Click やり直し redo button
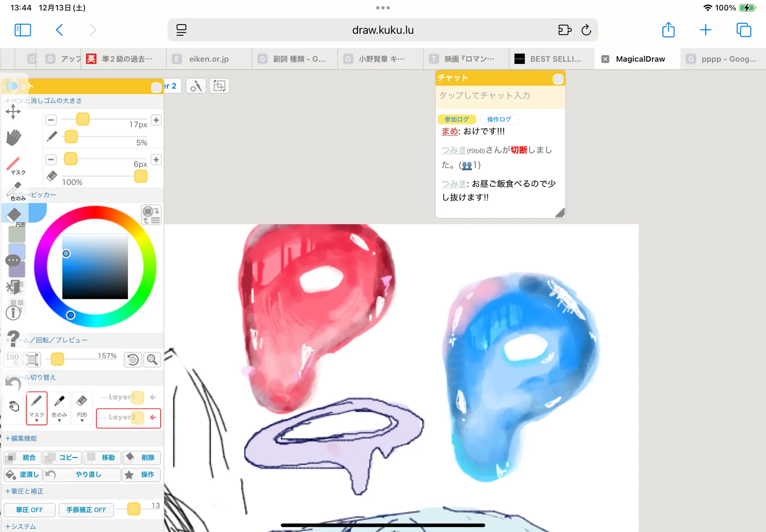Screen dimensions: 766x532 coord(82,474)
